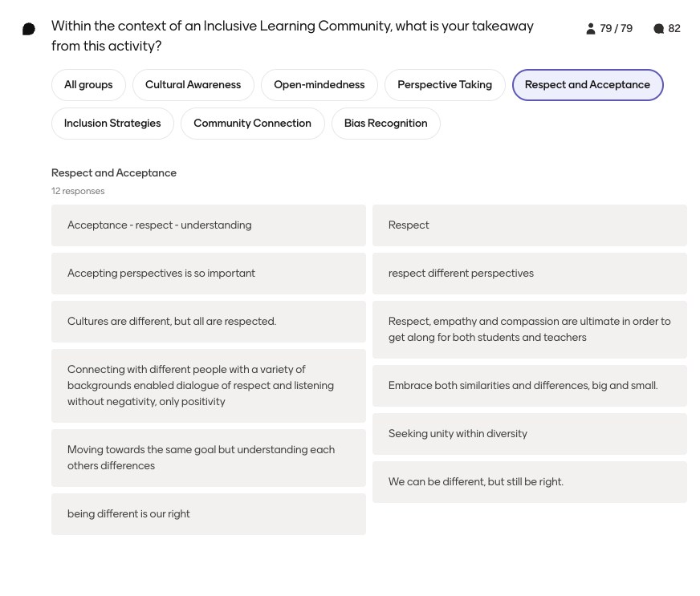Screen dimensions: 700x596
Task: Open the 'Acceptance - respect - understanding' response
Action: click(209, 225)
